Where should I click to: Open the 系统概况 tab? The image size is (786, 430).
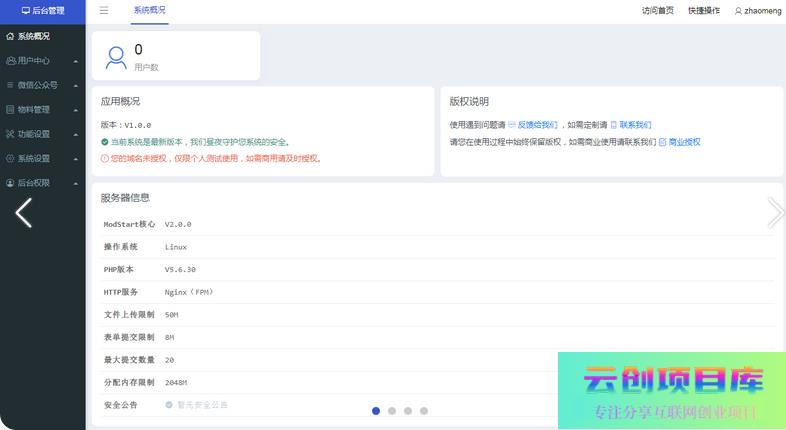(149, 10)
